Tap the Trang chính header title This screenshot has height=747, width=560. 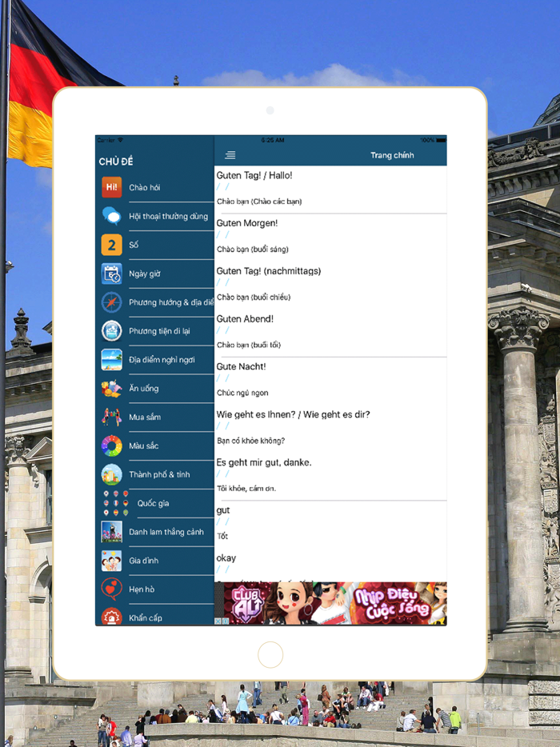click(392, 155)
